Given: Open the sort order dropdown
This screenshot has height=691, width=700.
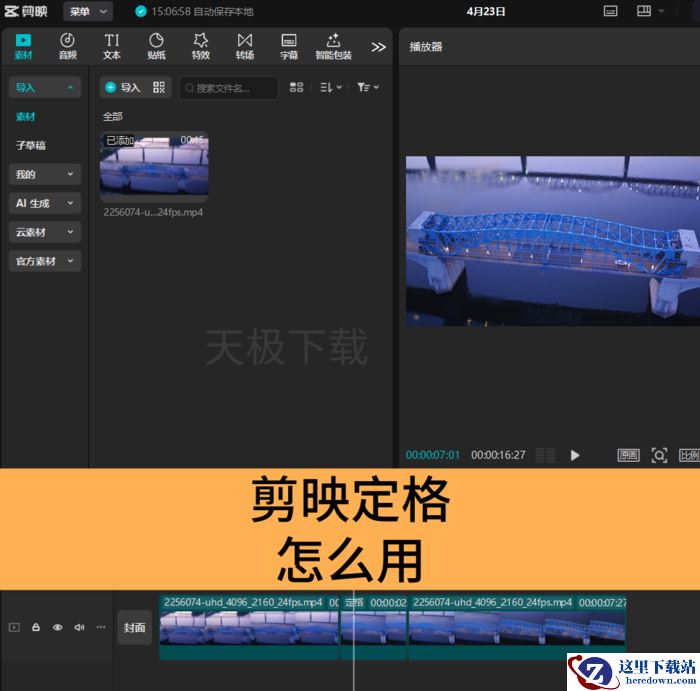Looking at the screenshot, I should click(331, 87).
